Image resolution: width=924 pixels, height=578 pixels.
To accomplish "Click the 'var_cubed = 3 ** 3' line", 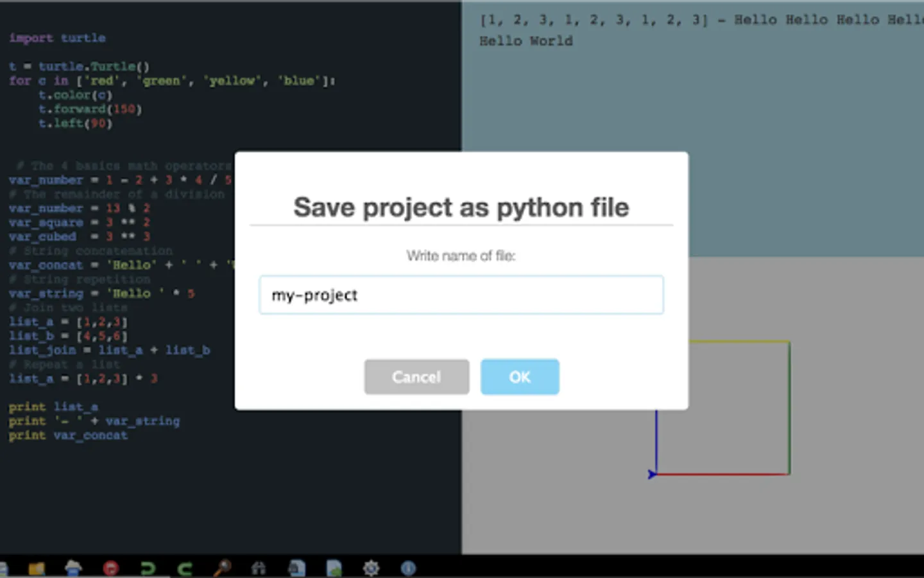I will pyautogui.click(x=80, y=236).
